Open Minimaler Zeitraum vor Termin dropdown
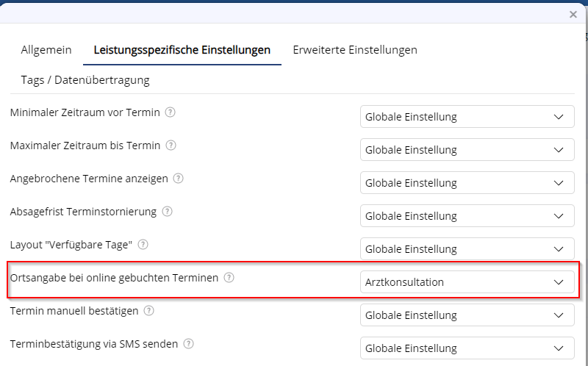The width and height of the screenshot is (588, 366). click(x=467, y=117)
